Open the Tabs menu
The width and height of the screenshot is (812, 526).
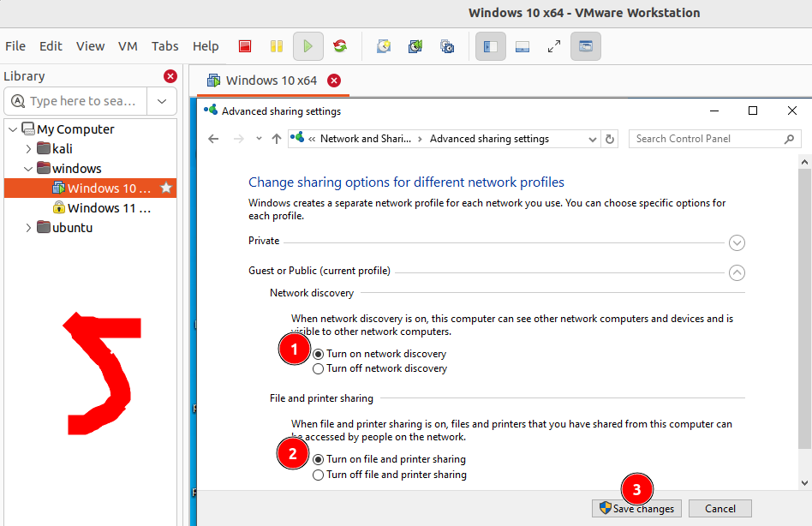(164, 46)
